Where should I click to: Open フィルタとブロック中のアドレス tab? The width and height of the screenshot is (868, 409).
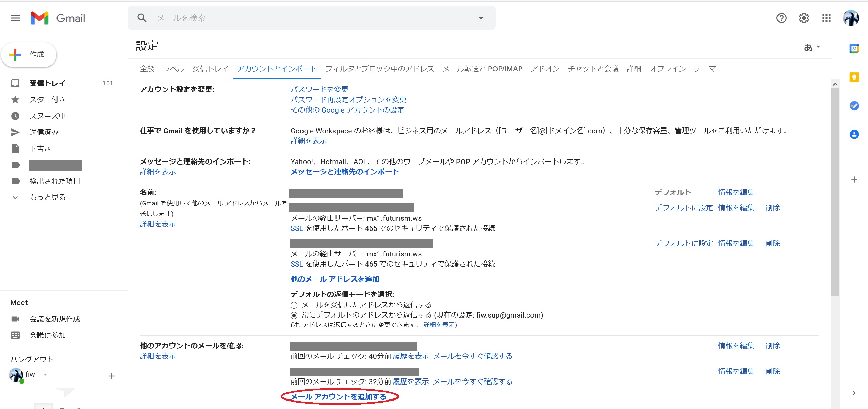pos(379,69)
